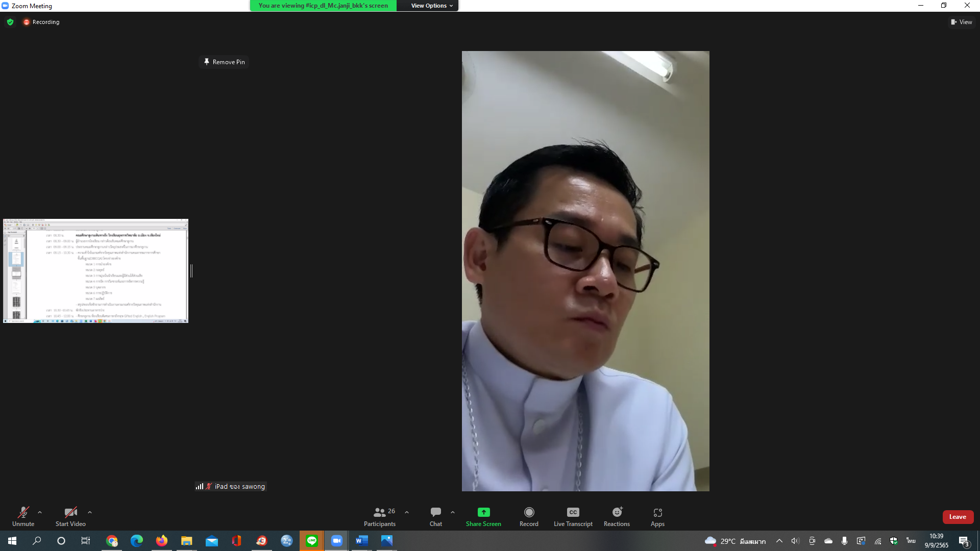Open Google Chrome from the taskbar
This screenshot has height=551, width=980.
(112, 541)
